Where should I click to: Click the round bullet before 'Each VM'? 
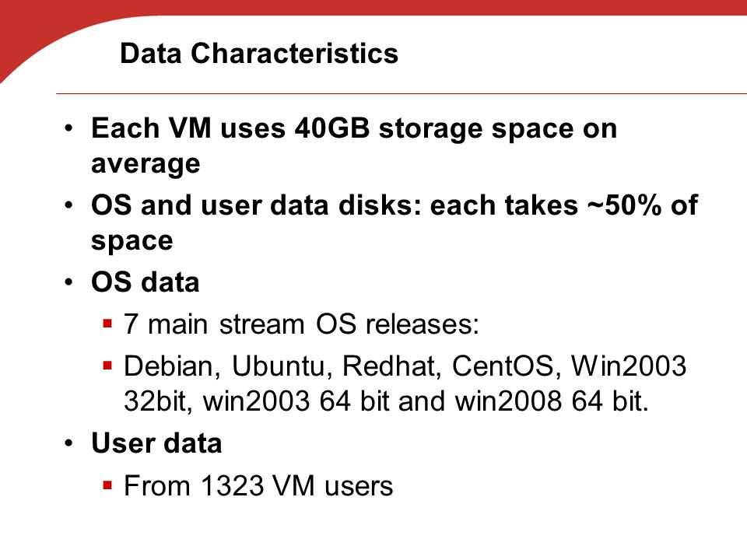pyautogui.click(x=69, y=128)
